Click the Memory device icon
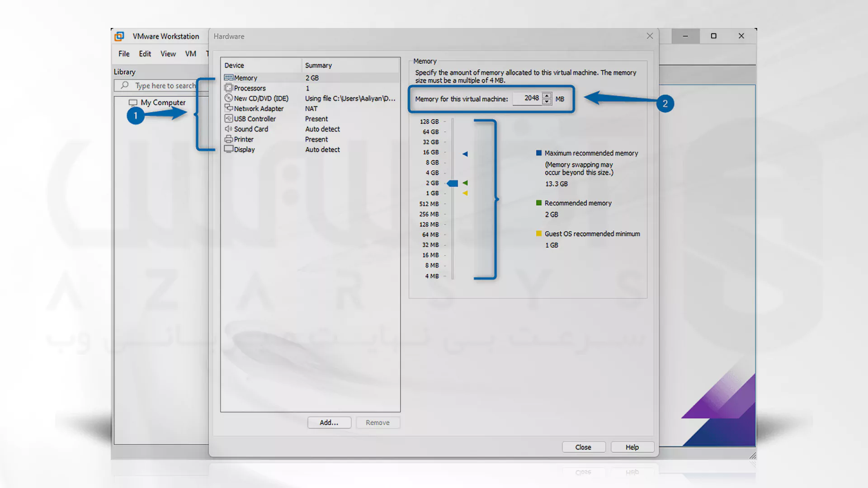The height and width of the screenshot is (488, 868). coord(229,78)
